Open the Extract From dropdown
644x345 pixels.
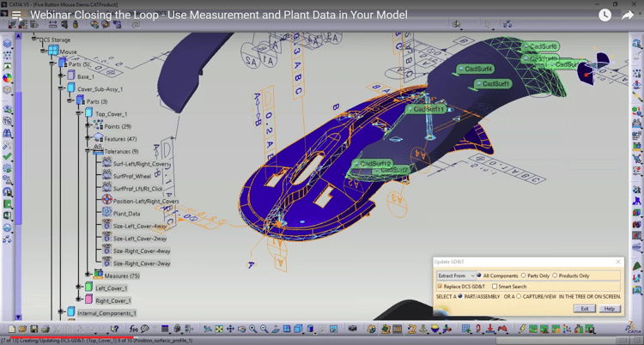point(456,275)
